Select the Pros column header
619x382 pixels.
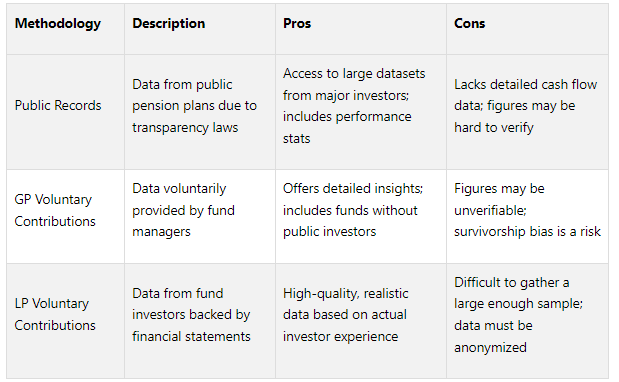297,24
